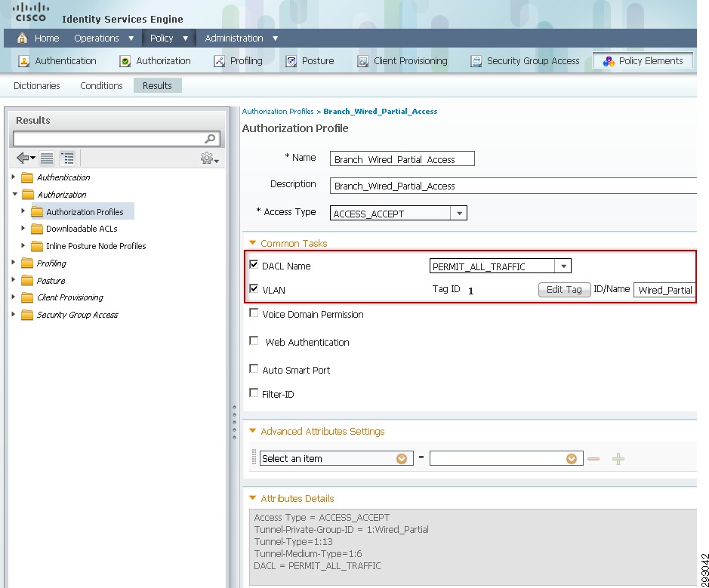Collapse the Attributes Details section
709x588 pixels.
[252, 498]
